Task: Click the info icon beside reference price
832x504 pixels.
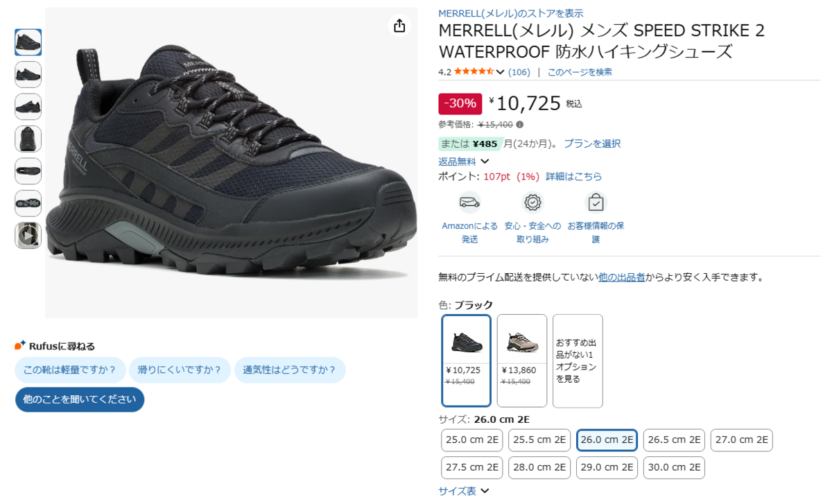Action: point(520,125)
